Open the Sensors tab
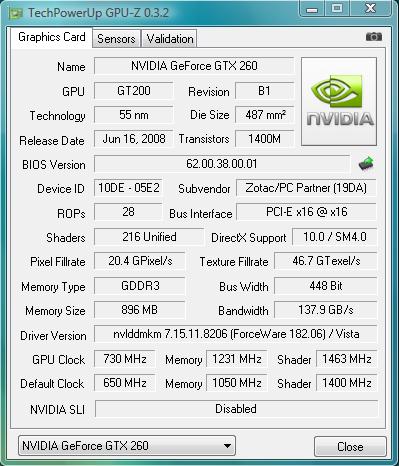 click(116, 39)
